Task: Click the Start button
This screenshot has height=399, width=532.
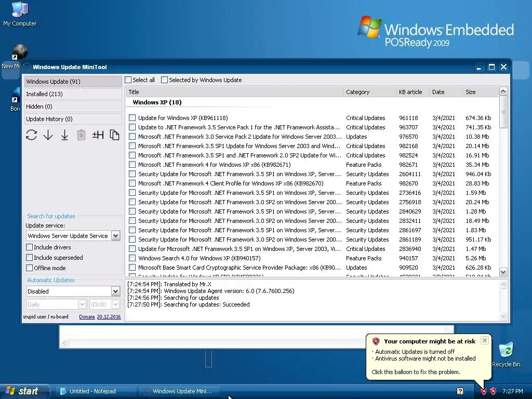Action: coord(25,391)
